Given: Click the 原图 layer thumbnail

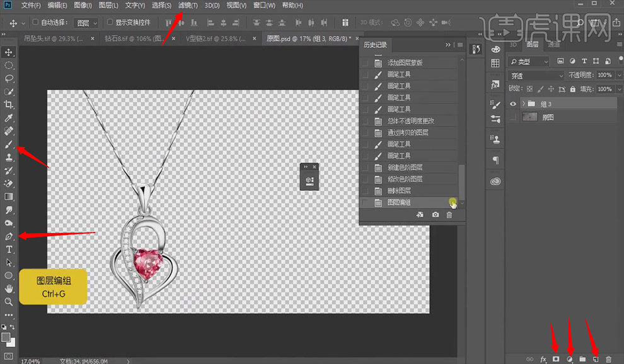Looking at the screenshot, I should click(x=529, y=117).
